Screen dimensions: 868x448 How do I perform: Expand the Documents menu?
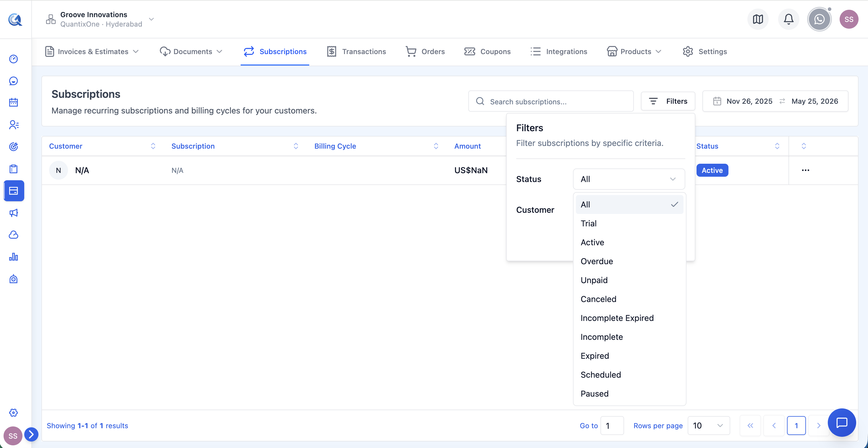[x=191, y=51]
